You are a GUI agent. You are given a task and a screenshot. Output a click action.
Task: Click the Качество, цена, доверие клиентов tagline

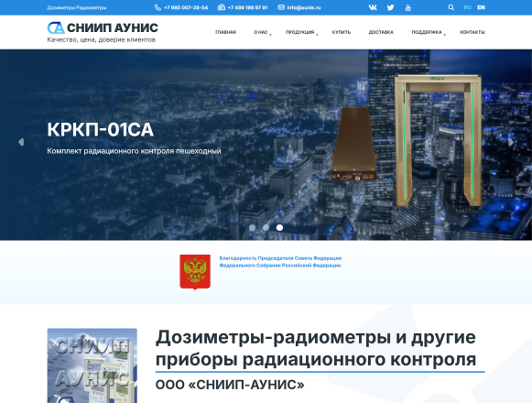[x=101, y=39]
